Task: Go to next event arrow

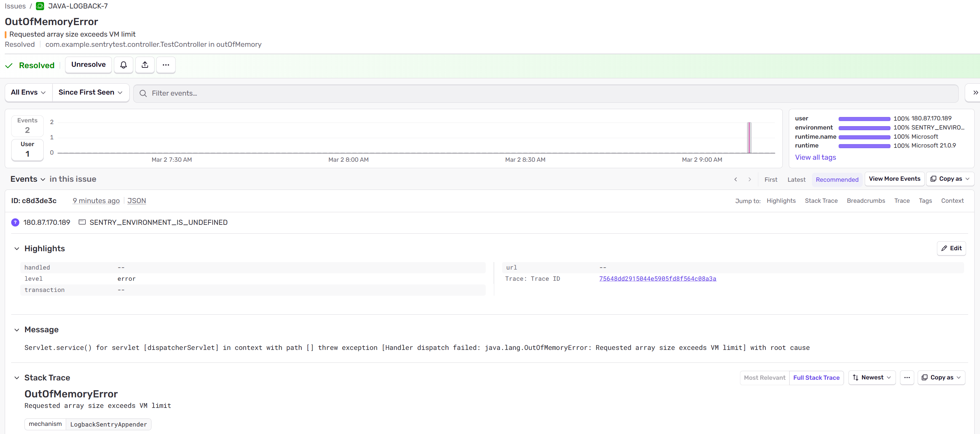Action: coord(749,180)
